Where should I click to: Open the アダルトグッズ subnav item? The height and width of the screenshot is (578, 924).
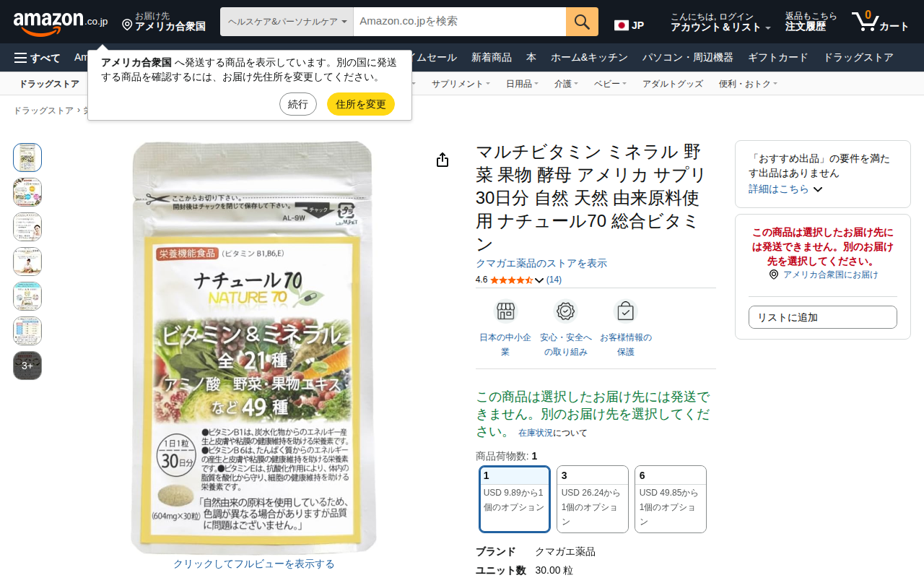click(x=673, y=84)
